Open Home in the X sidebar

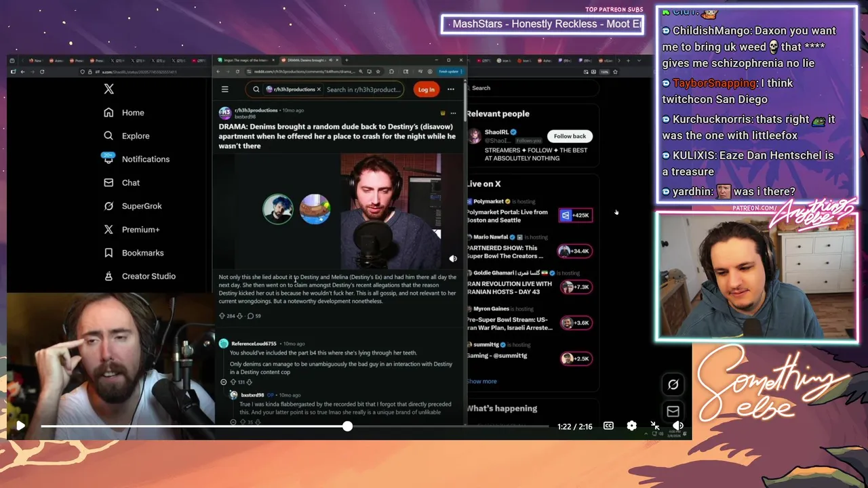pos(124,113)
